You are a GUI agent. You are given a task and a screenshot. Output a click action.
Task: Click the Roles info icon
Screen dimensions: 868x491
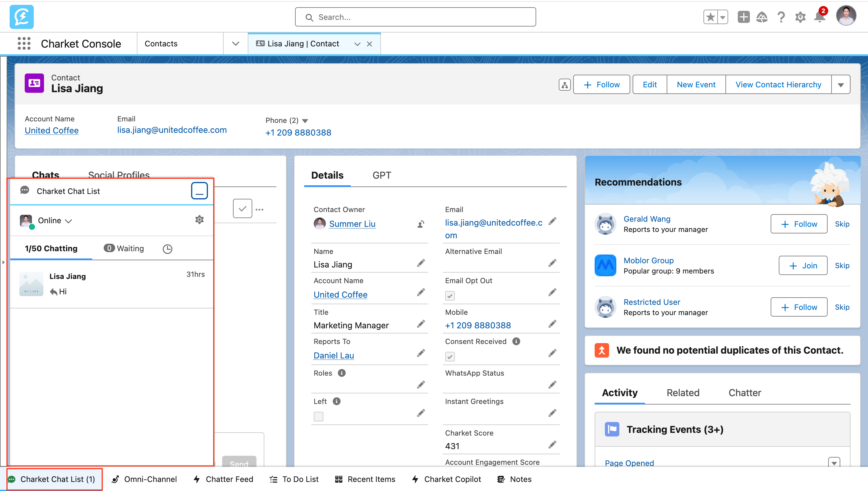341,373
